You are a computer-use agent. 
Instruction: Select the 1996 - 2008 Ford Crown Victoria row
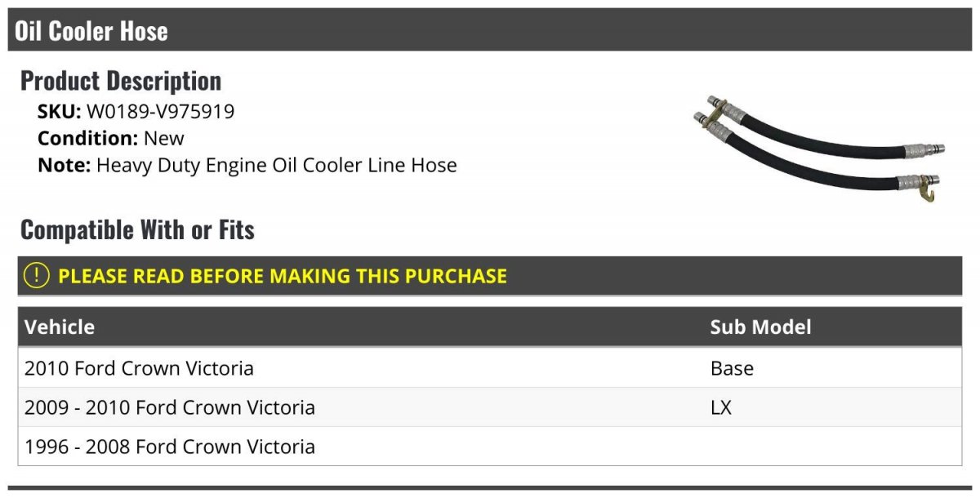click(490, 447)
